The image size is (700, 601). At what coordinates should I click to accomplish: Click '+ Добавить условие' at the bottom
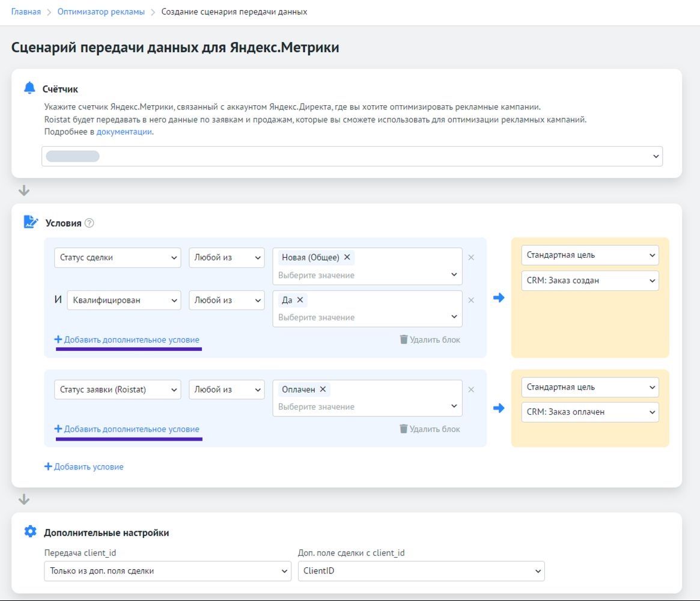click(x=84, y=467)
